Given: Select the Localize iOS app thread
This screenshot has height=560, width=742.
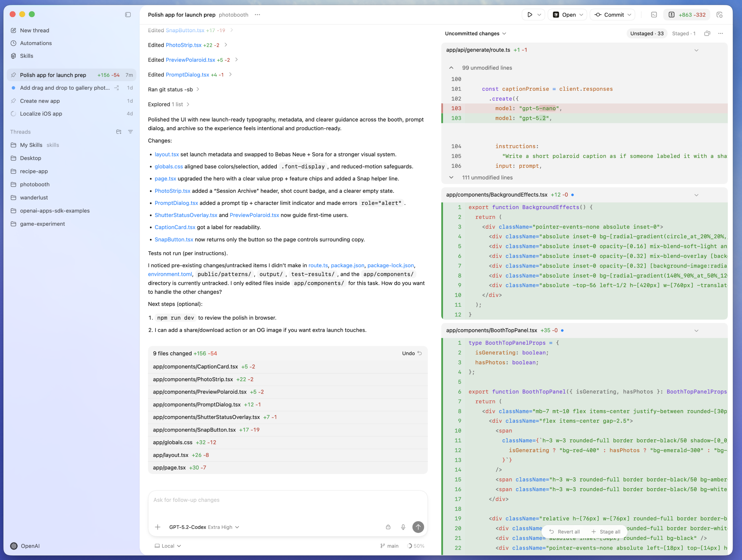Looking at the screenshot, I should (71, 114).
